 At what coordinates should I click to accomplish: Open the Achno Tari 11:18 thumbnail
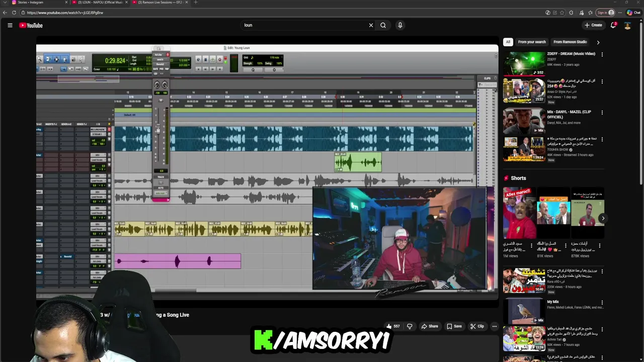click(x=524, y=338)
